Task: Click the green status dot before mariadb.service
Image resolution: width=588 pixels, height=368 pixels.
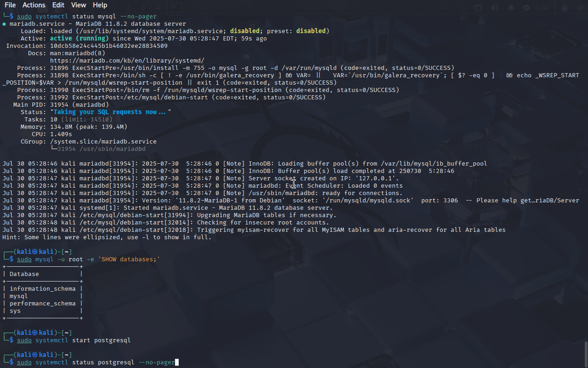Action: point(4,24)
